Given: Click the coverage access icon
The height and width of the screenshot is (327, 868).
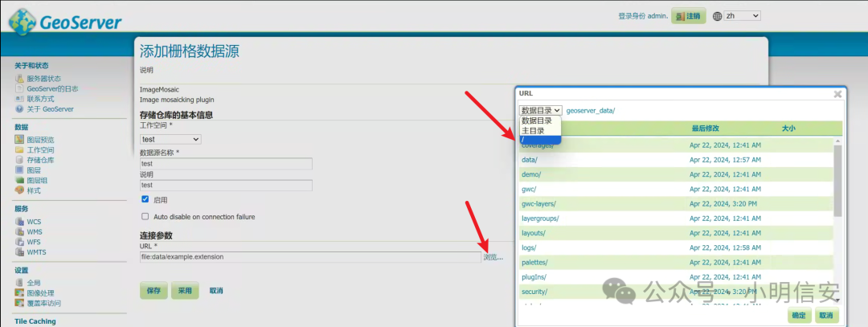Looking at the screenshot, I should (x=19, y=303).
